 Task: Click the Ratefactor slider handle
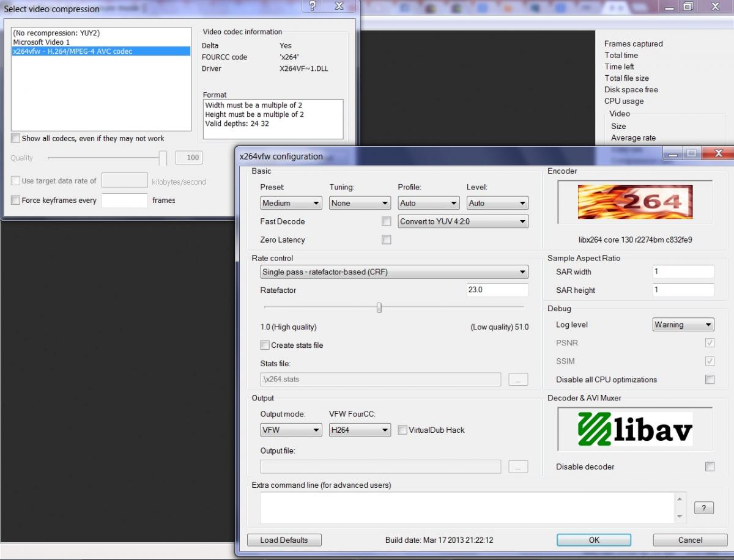[379, 308]
